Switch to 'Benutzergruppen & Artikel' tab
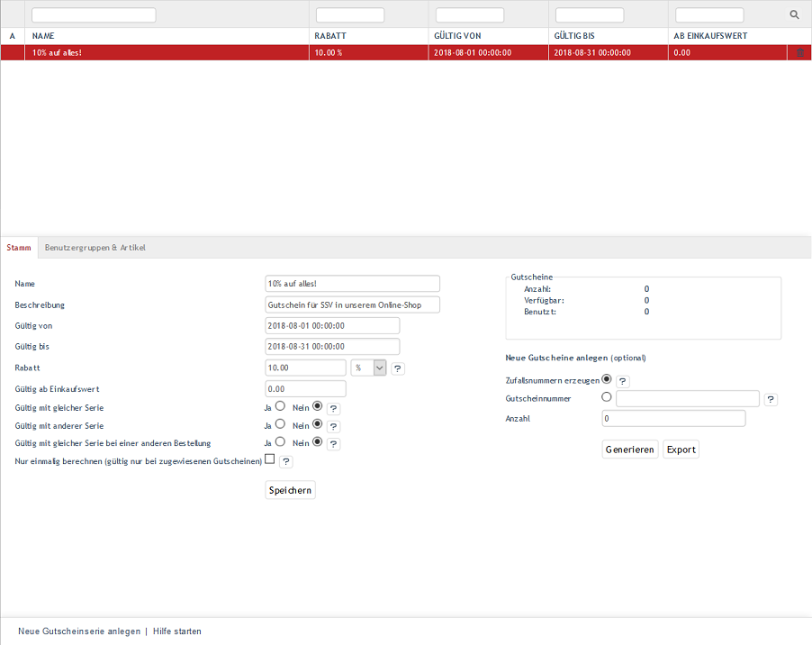812x645 pixels. (x=95, y=248)
